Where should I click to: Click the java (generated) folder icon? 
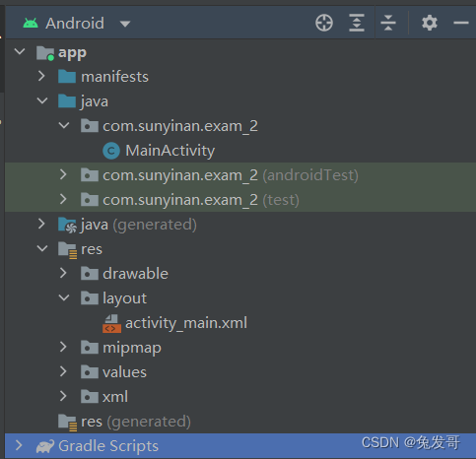pyautogui.click(x=67, y=225)
